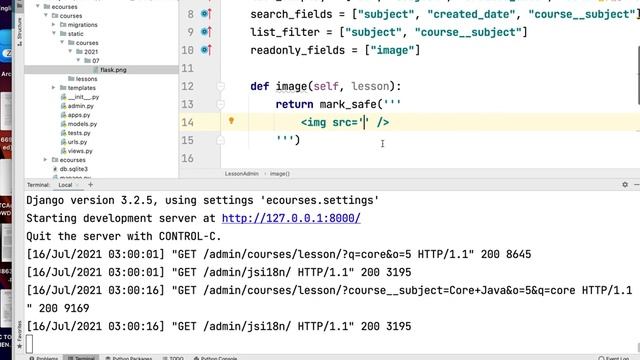The height and width of the screenshot is (360, 640).
Task: Toggle fold marker on line 12 def image
Action: click(220, 87)
